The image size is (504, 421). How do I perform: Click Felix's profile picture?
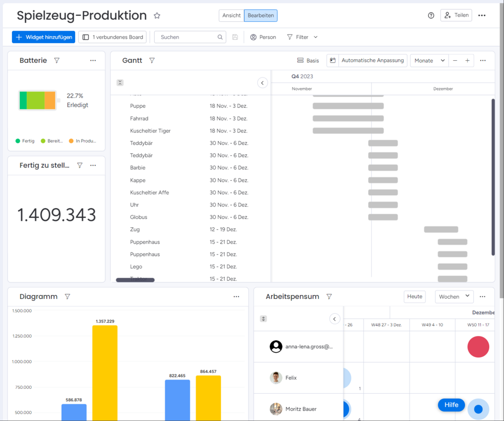point(276,378)
